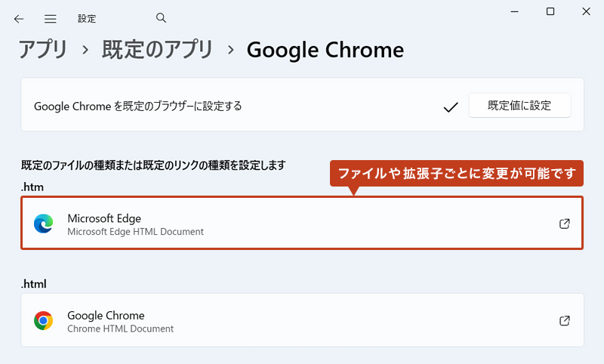Go to アプリ breadcrumb
Viewport: 604px width, 364px height.
pyautogui.click(x=43, y=50)
